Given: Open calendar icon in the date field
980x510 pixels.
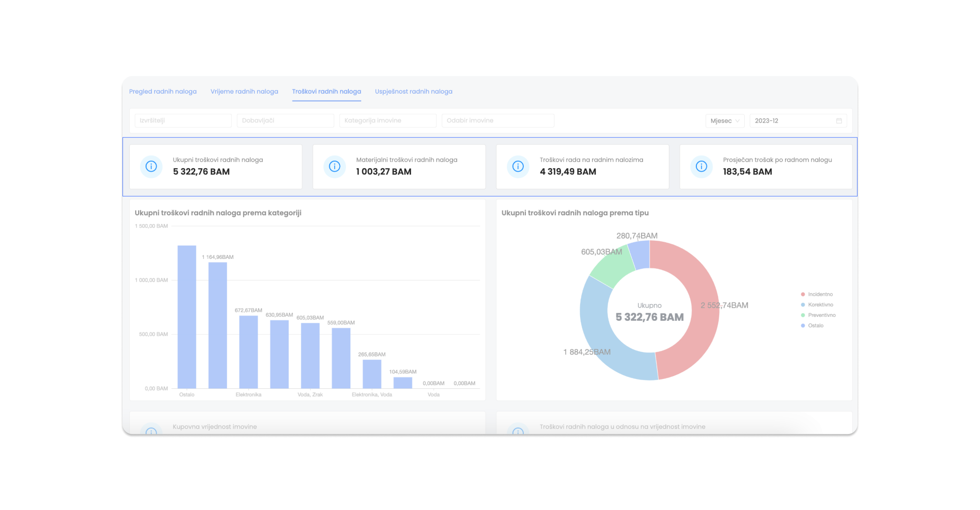Looking at the screenshot, I should pos(839,121).
